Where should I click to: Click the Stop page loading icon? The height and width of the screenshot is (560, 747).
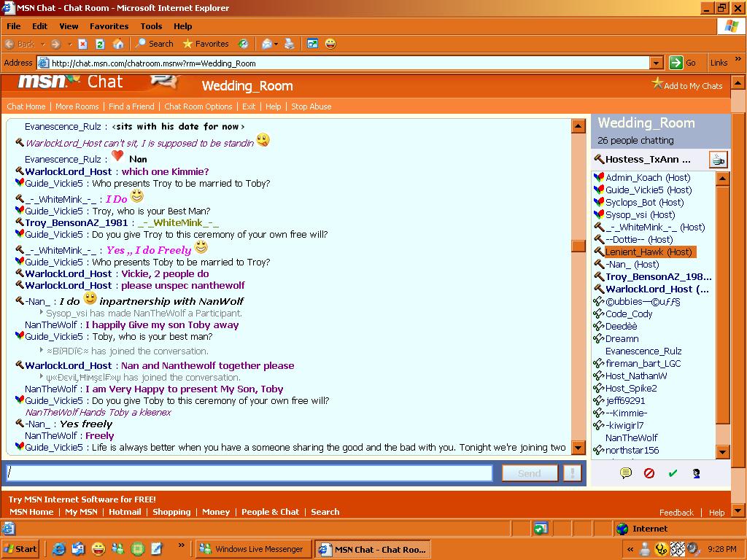click(83, 44)
